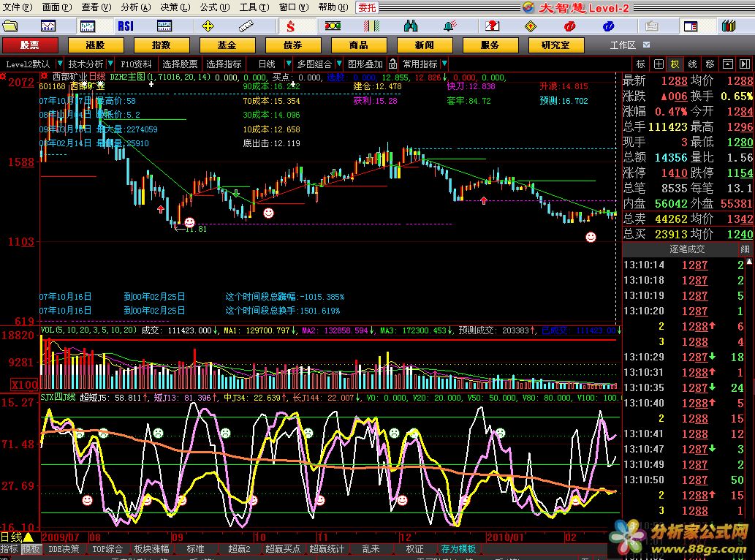Click the red dollar sign icon
The image size is (755, 560).
coord(290,26)
